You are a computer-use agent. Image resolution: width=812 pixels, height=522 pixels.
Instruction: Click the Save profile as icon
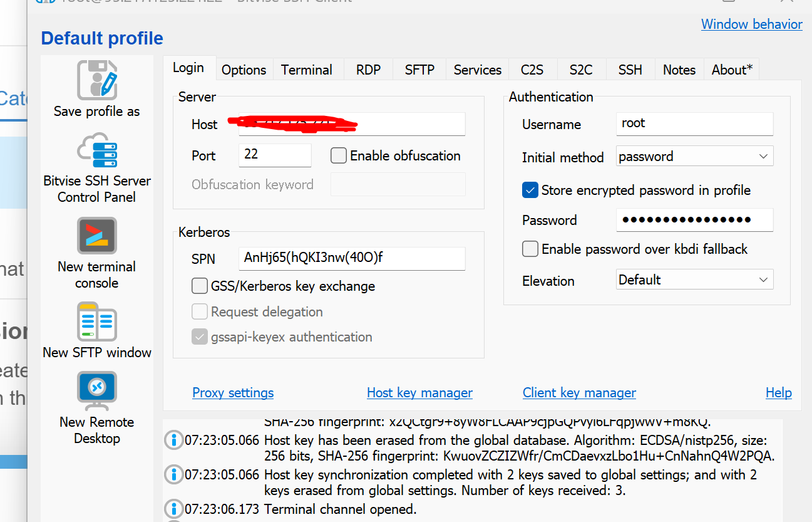coord(97,80)
